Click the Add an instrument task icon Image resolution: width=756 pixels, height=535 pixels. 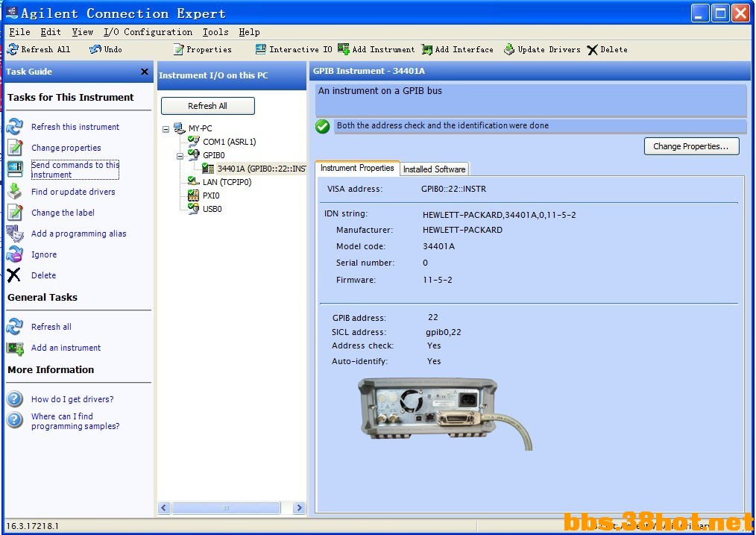pos(15,348)
